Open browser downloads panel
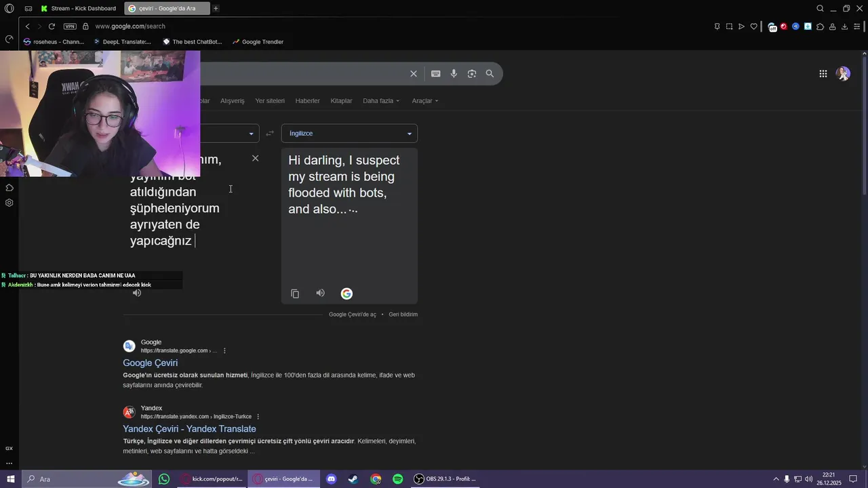 [x=844, y=26]
